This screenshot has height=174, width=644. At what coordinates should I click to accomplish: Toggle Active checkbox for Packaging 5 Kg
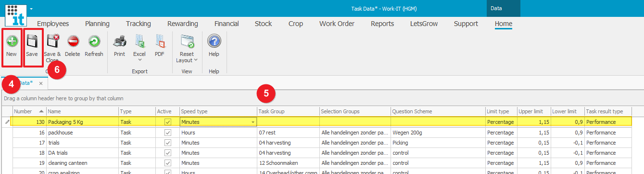[168, 122]
